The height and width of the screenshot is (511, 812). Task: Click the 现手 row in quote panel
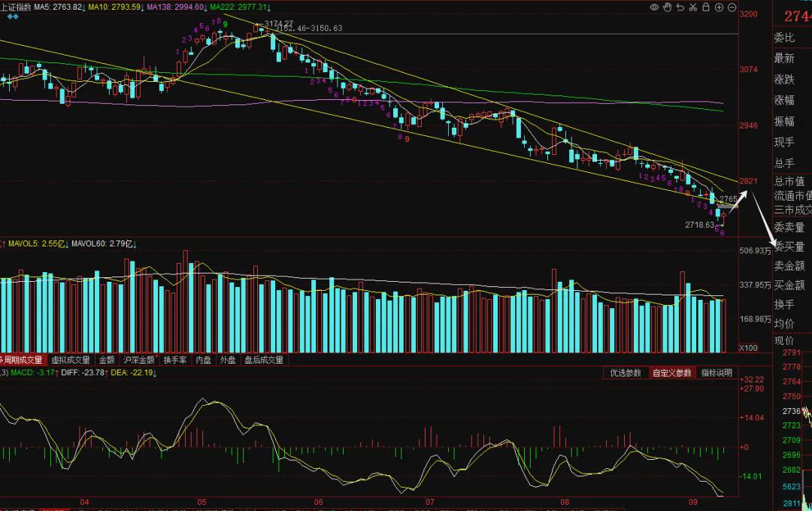click(784, 142)
